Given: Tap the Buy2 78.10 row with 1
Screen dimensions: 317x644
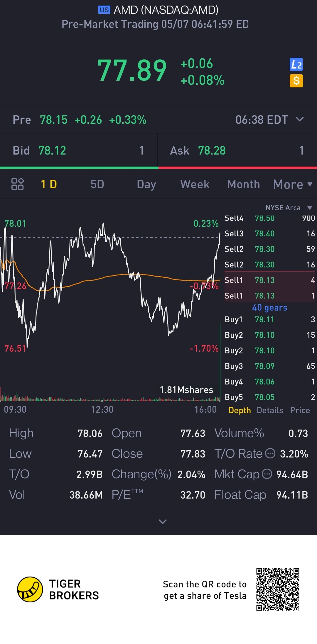Looking at the screenshot, I should click(270, 350).
